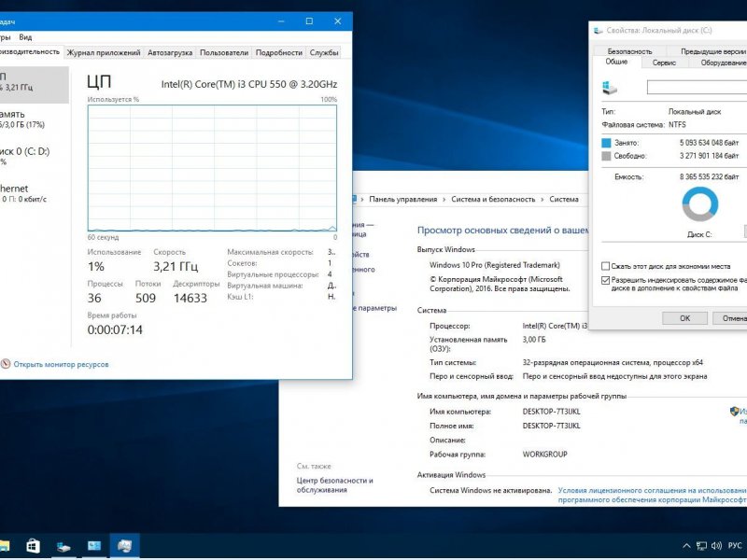Click the System control panel taskbar icon
Viewport: 747px width, 560px height.
[x=94, y=546]
